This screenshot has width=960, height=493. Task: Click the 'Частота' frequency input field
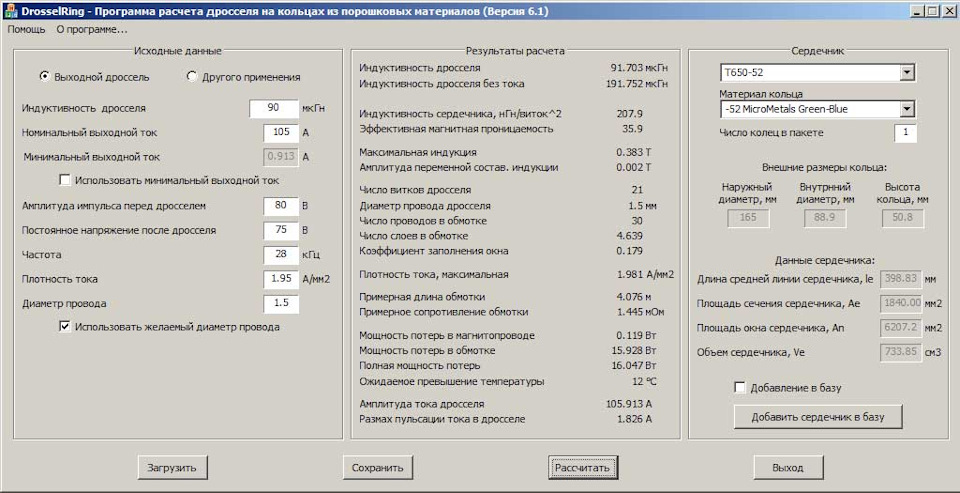280,255
